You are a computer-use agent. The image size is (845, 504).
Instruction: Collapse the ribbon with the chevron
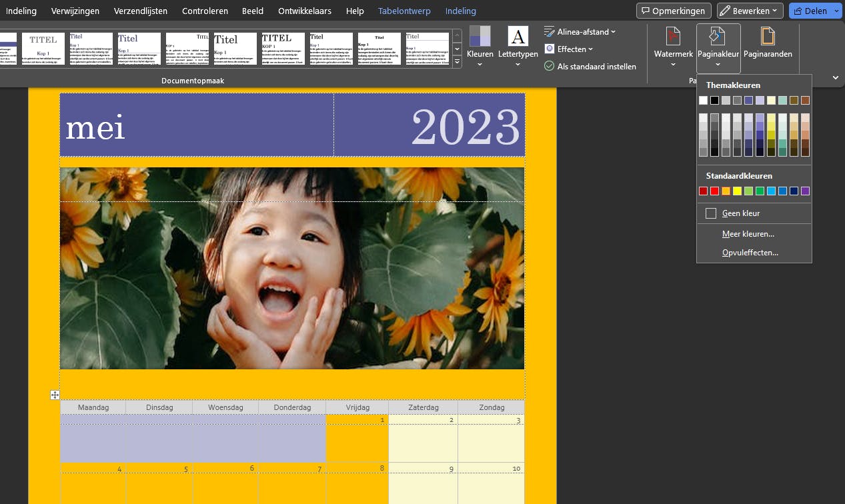pos(836,78)
